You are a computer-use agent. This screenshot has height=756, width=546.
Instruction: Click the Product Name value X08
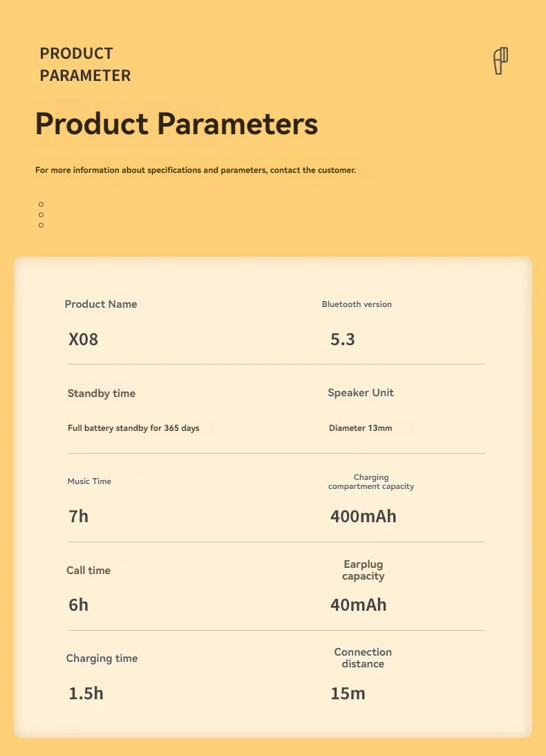(84, 340)
